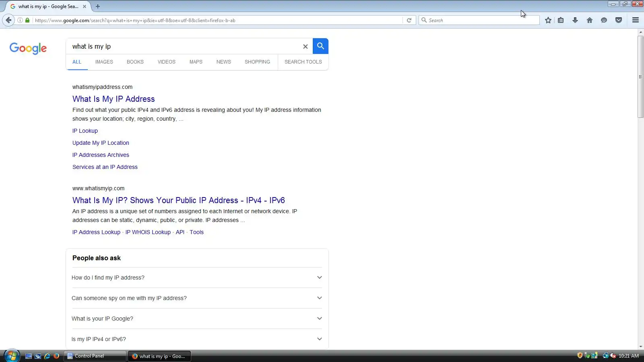Screen dimensions: 644x362
Task: Open the 'What Is My IP Address' result
Action: pyautogui.click(x=114, y=99)
